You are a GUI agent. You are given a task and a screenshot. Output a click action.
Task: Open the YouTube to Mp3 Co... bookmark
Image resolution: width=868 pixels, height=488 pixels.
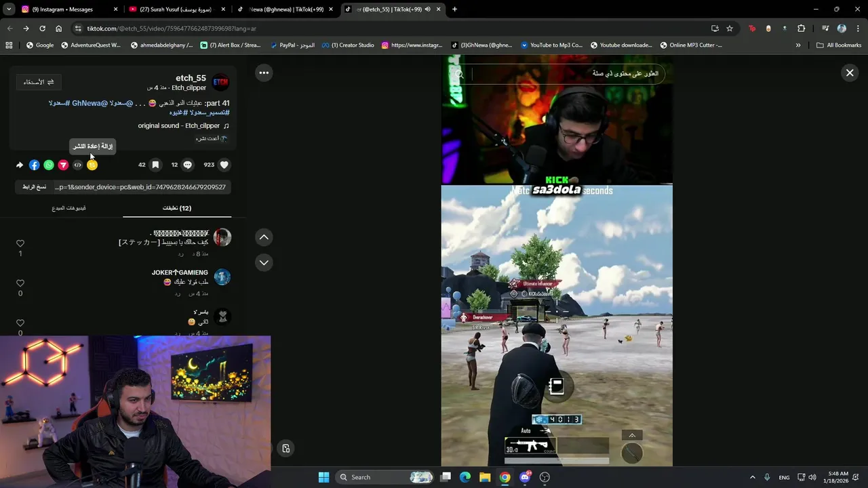point(551,45)
